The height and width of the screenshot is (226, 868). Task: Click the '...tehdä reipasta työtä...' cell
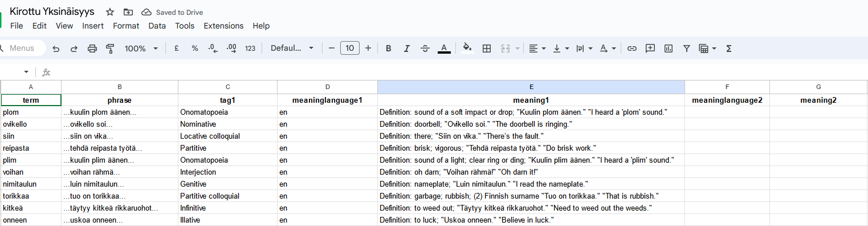[x=120, y=148]
